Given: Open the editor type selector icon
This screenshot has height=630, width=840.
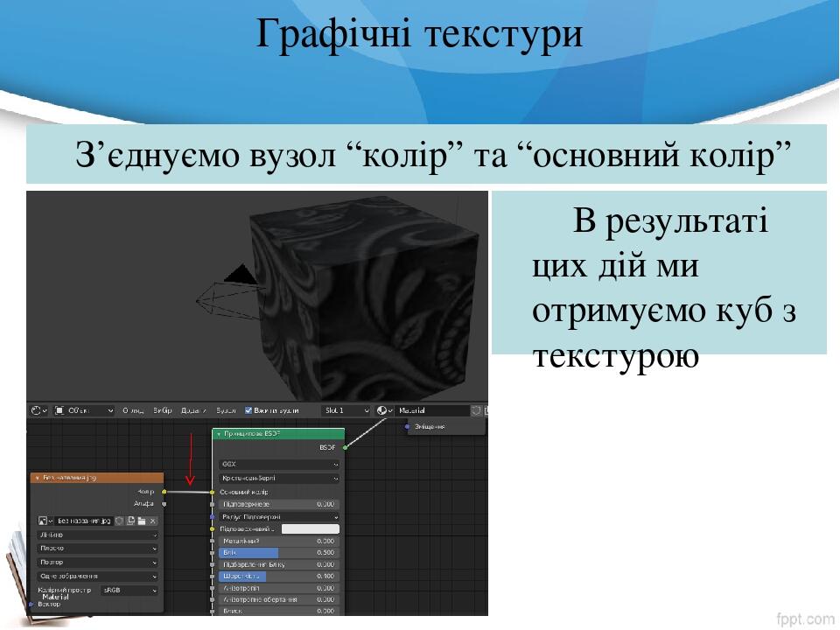Looking at the screenshot, I should (x=39, y=411).
